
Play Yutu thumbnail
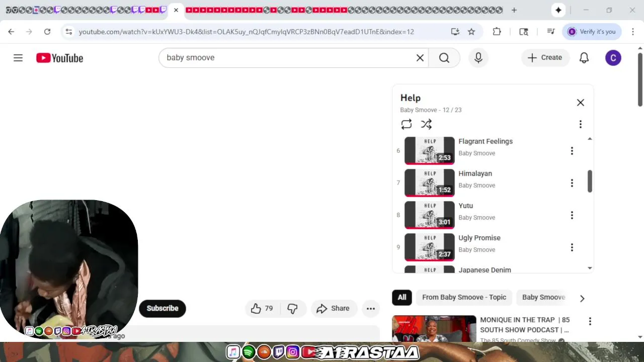tap(430, 215)
